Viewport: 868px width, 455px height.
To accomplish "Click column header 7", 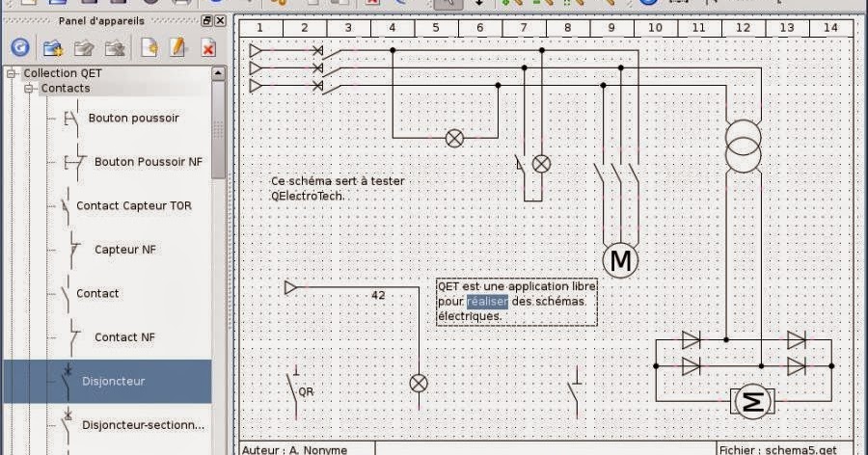I will pos(524,28).
